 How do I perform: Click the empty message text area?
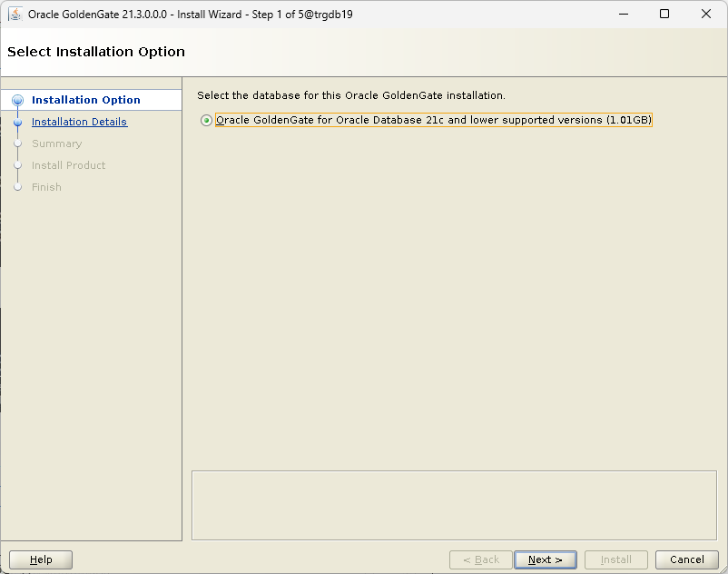coord(454,505)
